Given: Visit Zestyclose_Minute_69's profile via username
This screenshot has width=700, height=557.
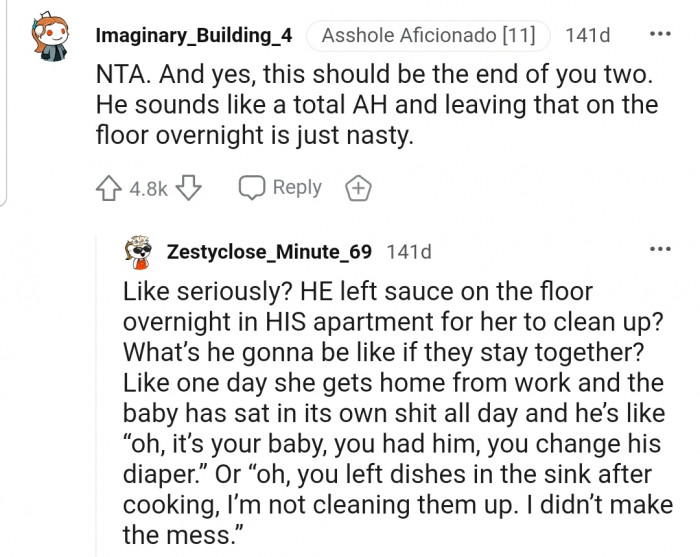Looking at the screenshot, I should coord(270,252).
